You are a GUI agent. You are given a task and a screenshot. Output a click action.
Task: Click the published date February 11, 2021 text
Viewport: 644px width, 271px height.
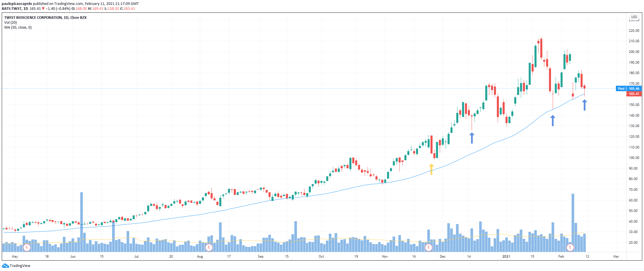click(x=103, y=4)
